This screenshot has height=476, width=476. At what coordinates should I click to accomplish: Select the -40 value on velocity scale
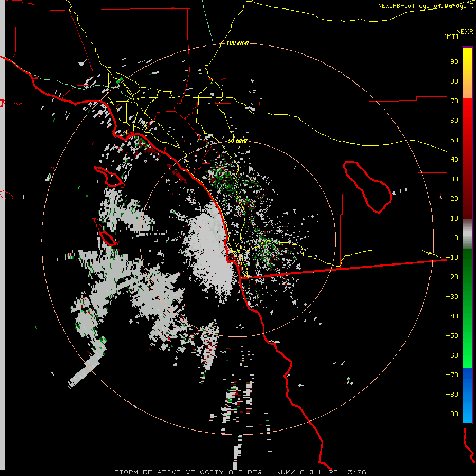pos(452,316)
